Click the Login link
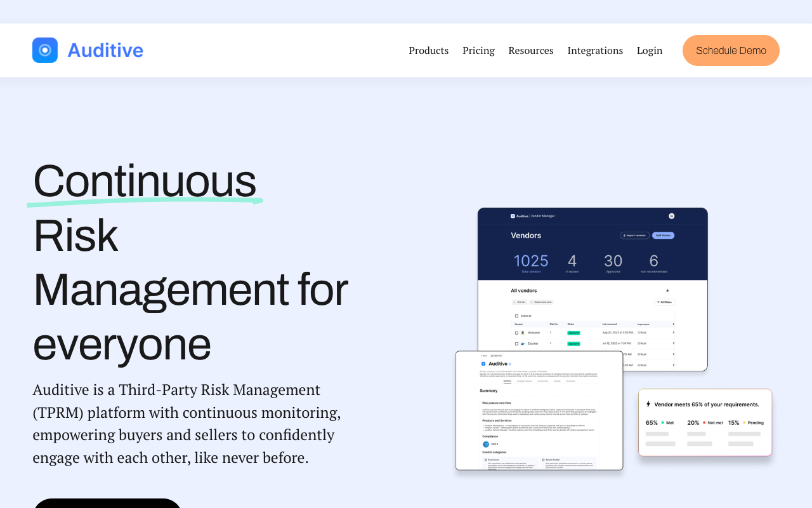This screenshot has width=812, height=508. point(650,50)
